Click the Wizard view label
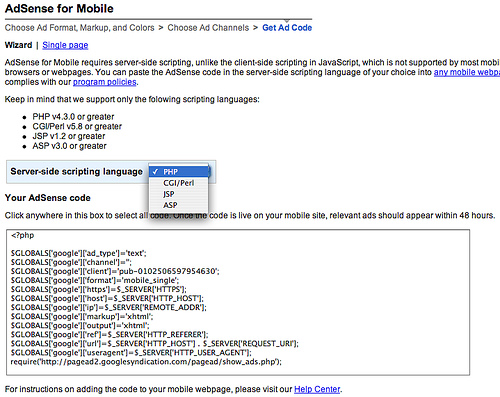The width and height of the screenshot is (500, 397). point(18,45)
